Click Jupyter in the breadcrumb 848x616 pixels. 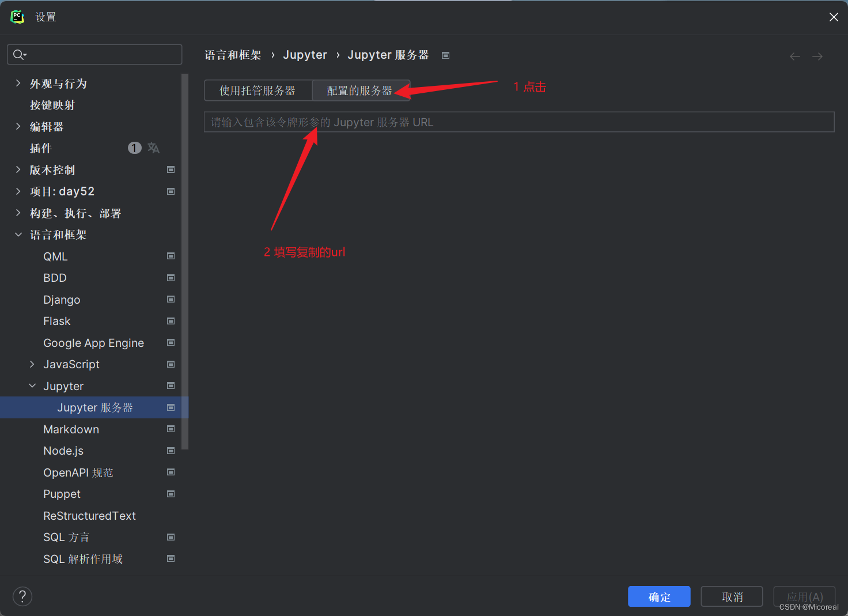pyautogui.click(x=305, y=55)
